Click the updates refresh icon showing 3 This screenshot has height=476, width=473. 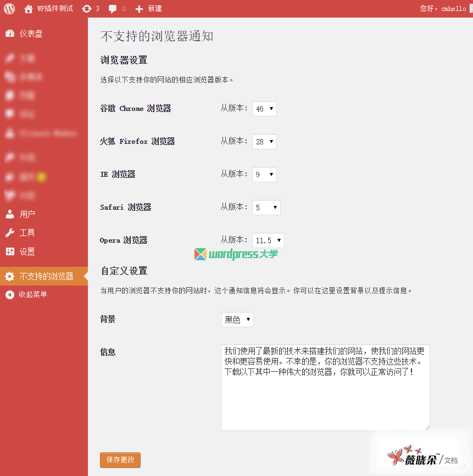87,8
